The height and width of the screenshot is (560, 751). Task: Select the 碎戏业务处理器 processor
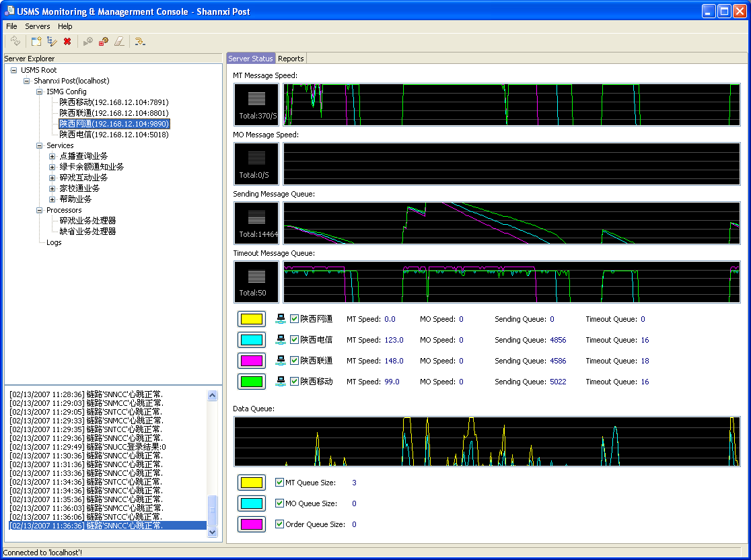tap(87, 221)
